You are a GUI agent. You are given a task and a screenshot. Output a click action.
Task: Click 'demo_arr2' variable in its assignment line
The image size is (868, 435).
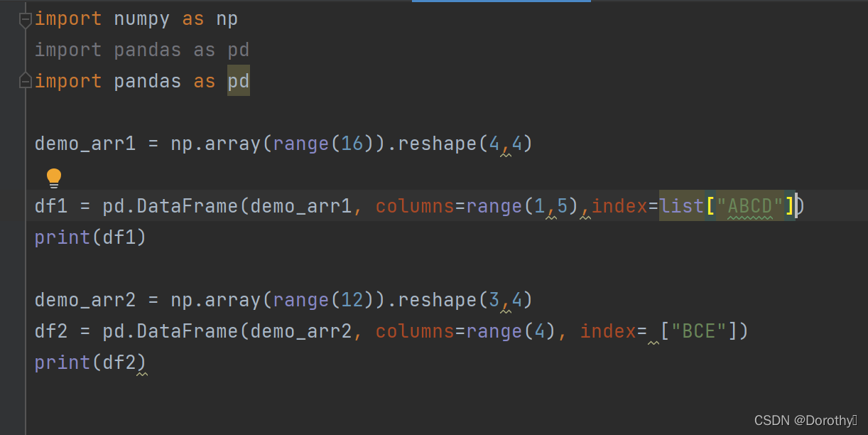point(85,300)
